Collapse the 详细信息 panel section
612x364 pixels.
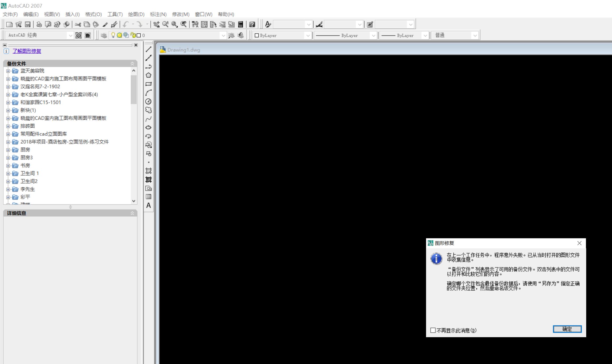132,213
